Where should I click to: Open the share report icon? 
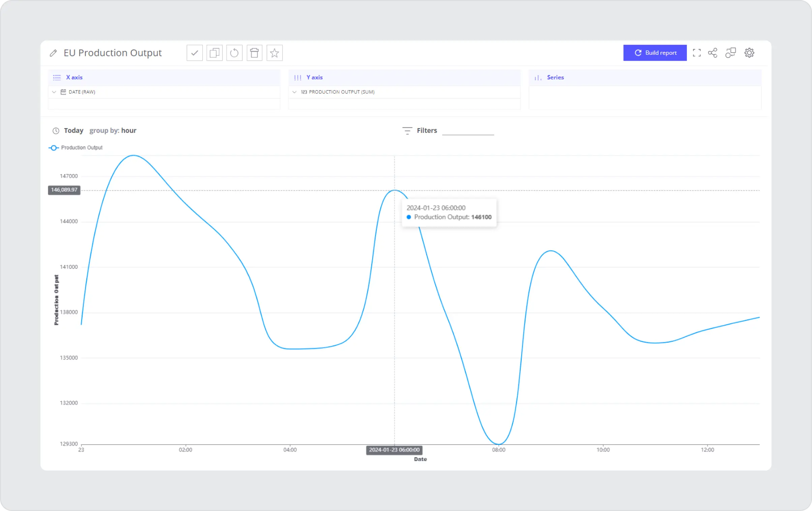tap(713, 53)
